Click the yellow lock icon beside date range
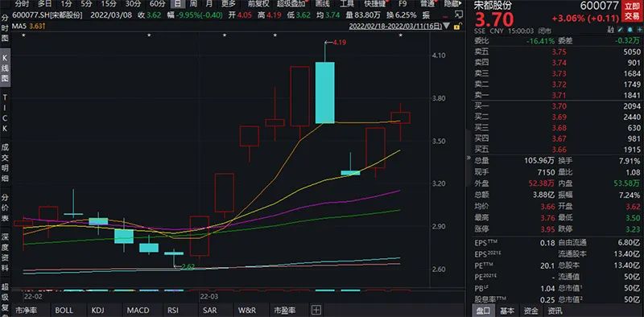 point(456,27)
